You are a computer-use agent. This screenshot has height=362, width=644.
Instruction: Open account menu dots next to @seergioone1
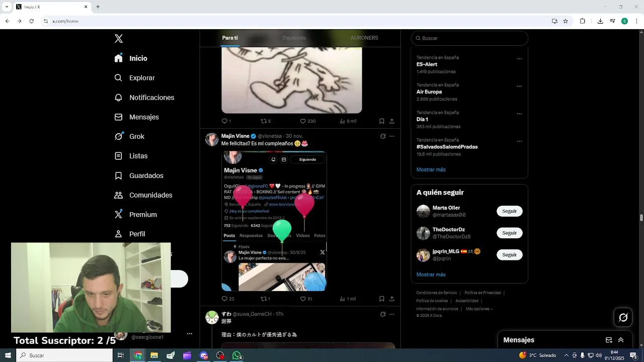coord(190,333)
